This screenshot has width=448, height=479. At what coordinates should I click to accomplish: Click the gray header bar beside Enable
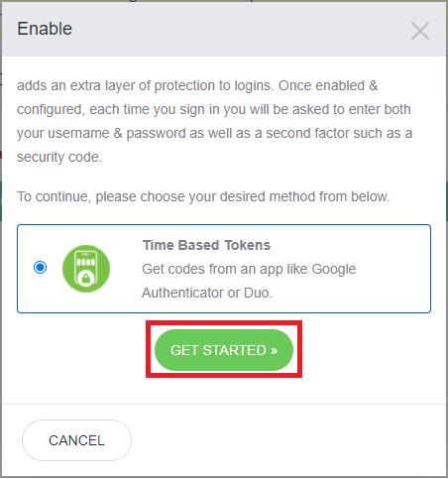pos(241,29)
